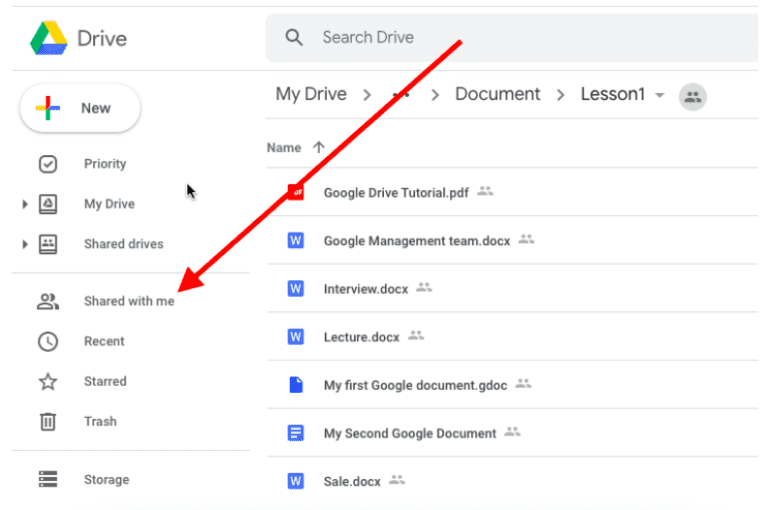
Task: Go to My Drive breadcrumb
Action: pos(311,94)
